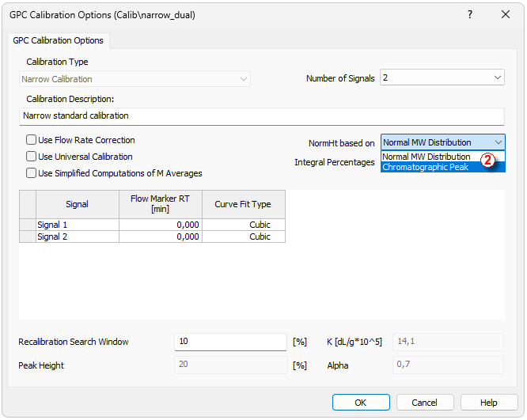Select the Signal 1 row name cell
Screen dimensions: 527x420
78,225
